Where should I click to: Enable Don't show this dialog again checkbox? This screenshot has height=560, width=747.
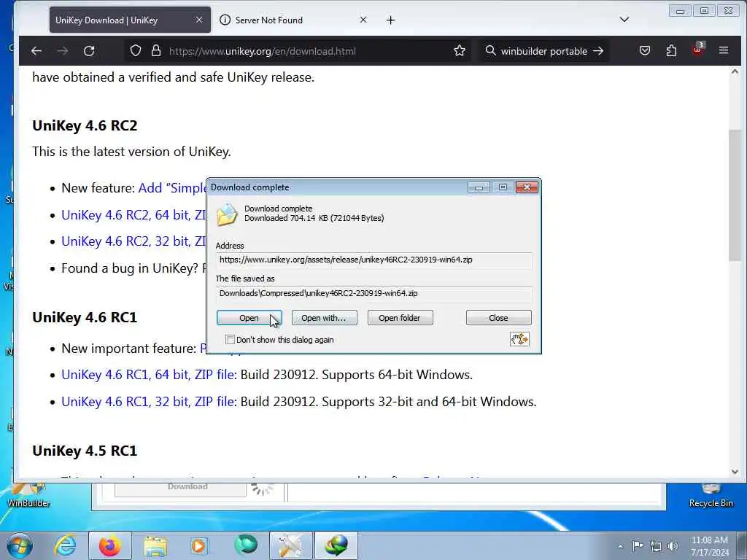click(x=230, y=340)
